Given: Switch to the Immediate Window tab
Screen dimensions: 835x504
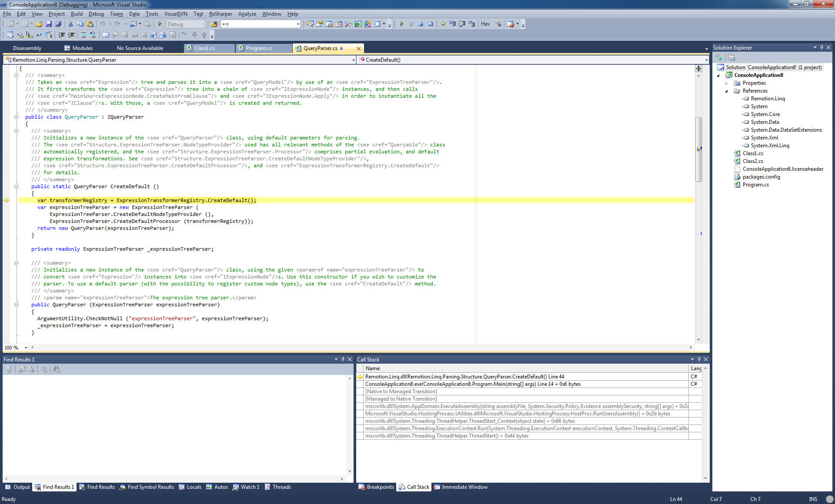Looking at the screenshot, I should point(461,487).
